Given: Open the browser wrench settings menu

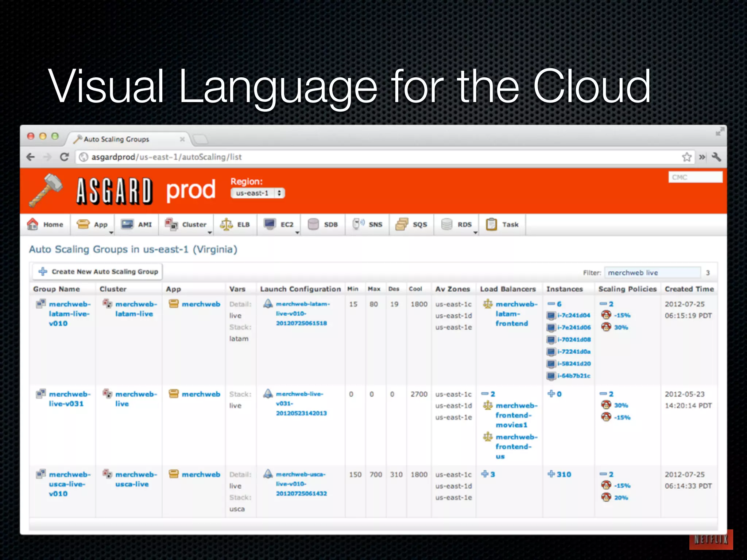Looking at the screenshot, I should (x=716, y=157).
